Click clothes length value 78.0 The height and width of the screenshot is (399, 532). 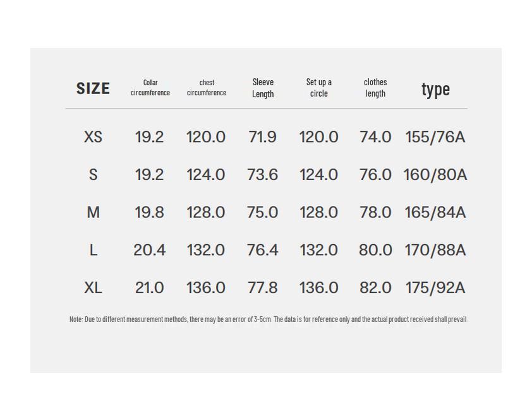[375, 212]
